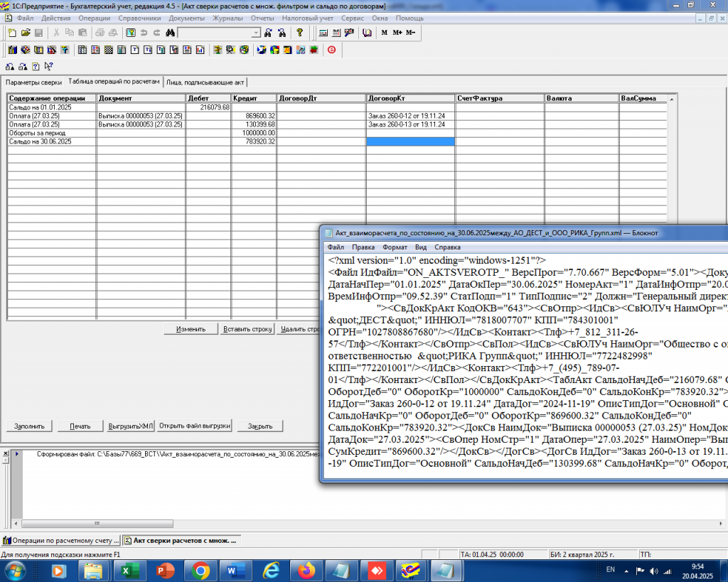The height and width of the screenshot is (582, 728).
Task: Click the M- memory subtract button
Action: [410, 33]
